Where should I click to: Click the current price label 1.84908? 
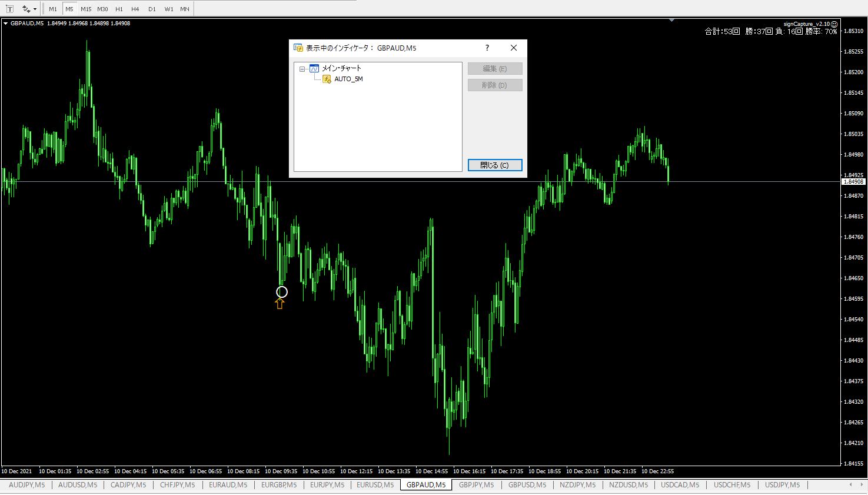point(854,182)
